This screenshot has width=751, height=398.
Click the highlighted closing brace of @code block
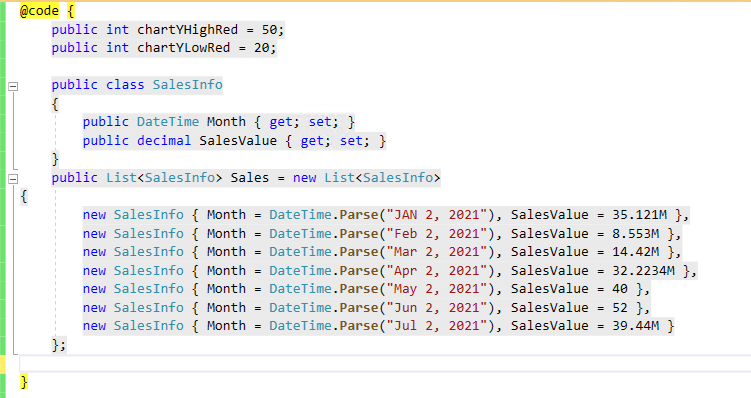click(24, 382)
